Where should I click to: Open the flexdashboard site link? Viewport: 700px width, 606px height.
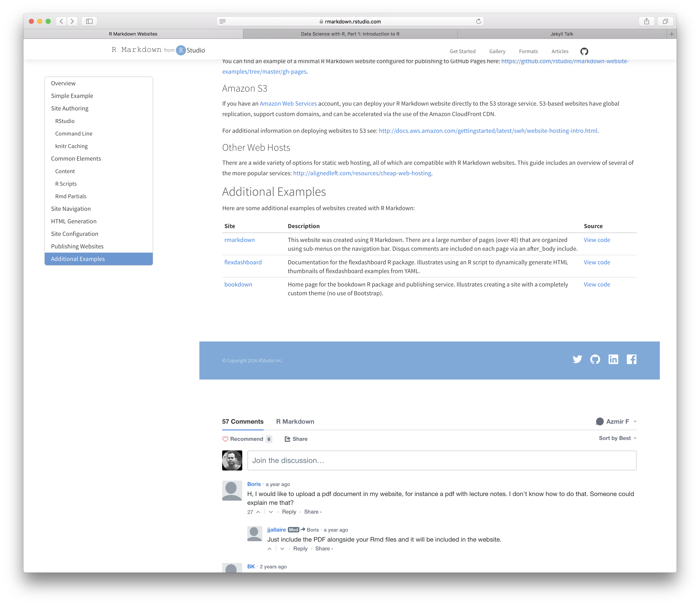243,262
